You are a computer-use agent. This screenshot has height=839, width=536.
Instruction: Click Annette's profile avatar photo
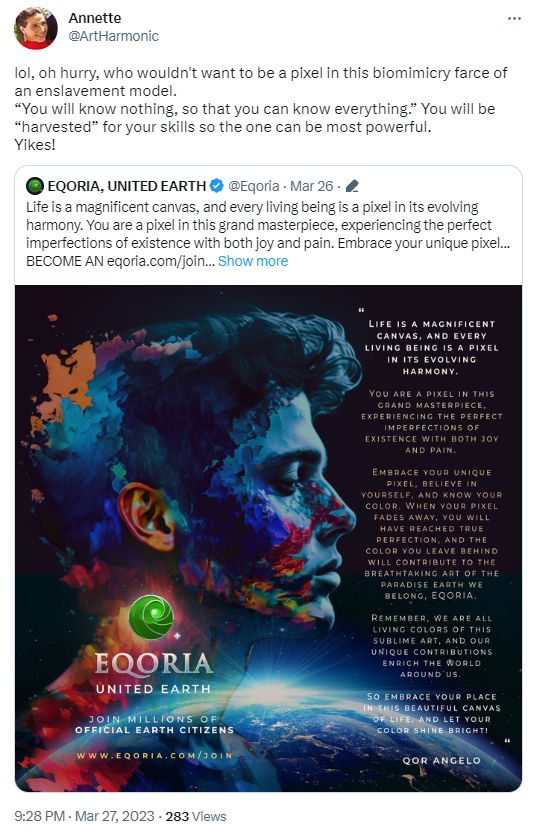pos(36,28)
